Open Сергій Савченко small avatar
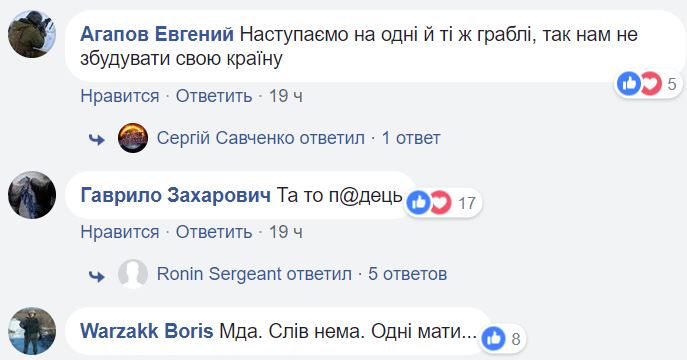The width and height of the screenshot is (687, 360). coord(133,138)
